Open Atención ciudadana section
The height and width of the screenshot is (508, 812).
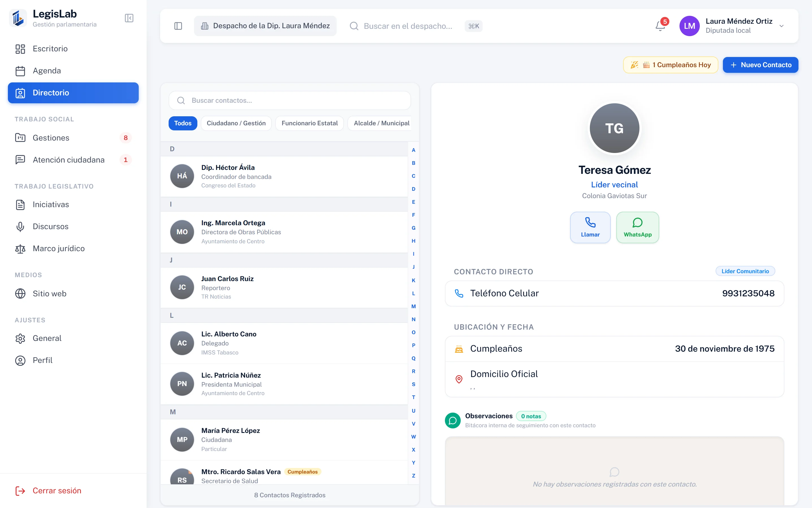(73, 160)
